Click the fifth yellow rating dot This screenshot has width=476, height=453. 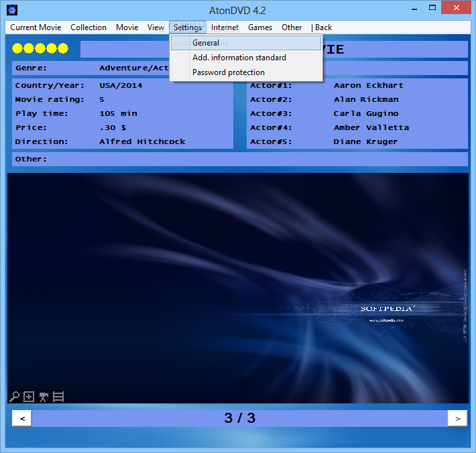63,48
